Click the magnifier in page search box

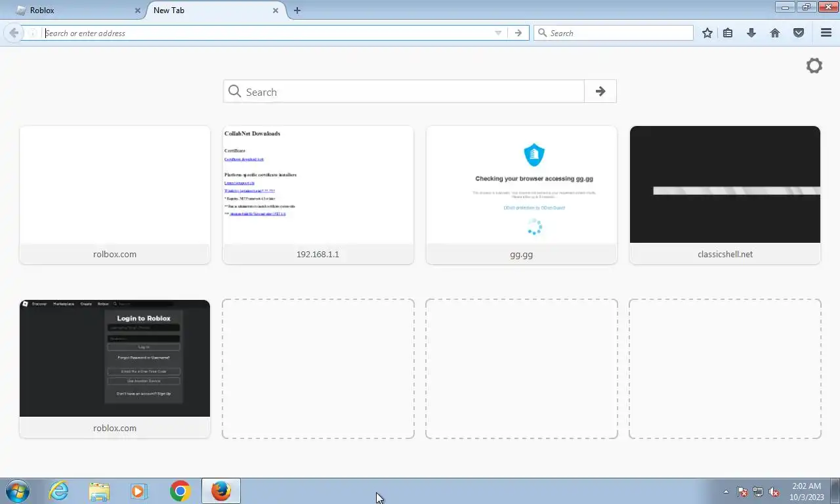[235, 92]
